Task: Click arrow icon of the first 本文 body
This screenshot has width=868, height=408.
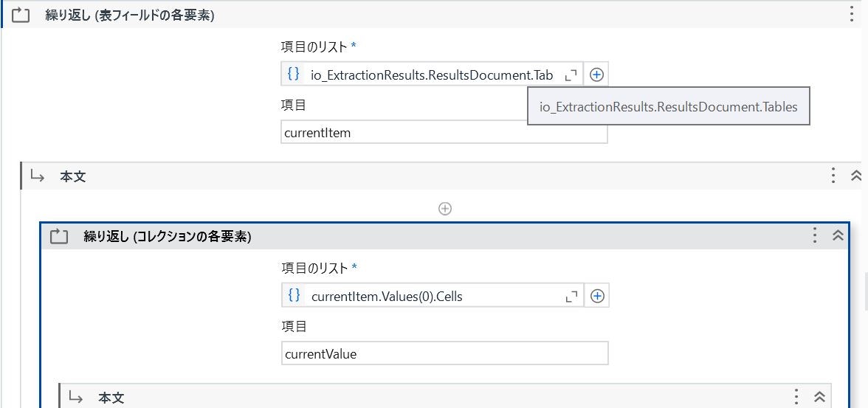Action: pyautogui.click(x=37, y=176)
